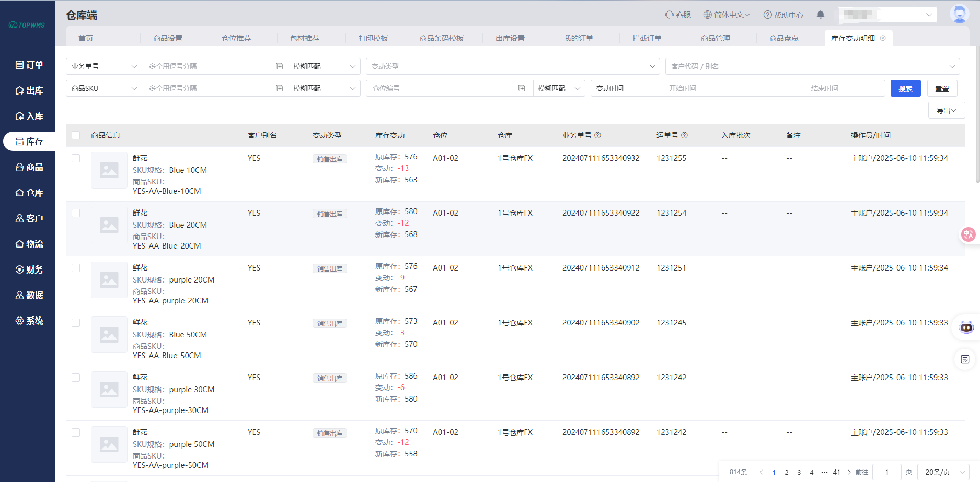Click the TOPWMS logo
This screenshot has height=482, width=980.
[x=27, y=25]
